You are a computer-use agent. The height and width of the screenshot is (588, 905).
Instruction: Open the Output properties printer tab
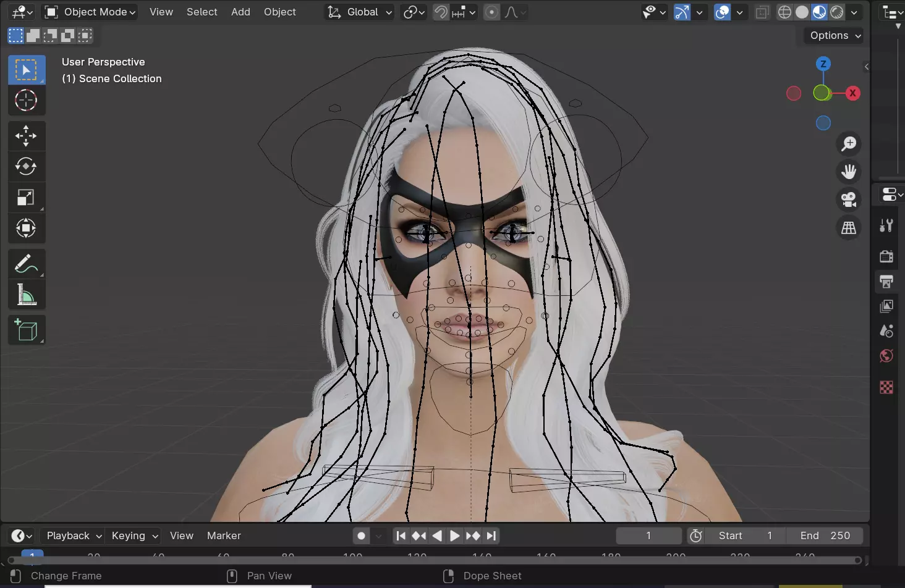[x=886, y=282]
